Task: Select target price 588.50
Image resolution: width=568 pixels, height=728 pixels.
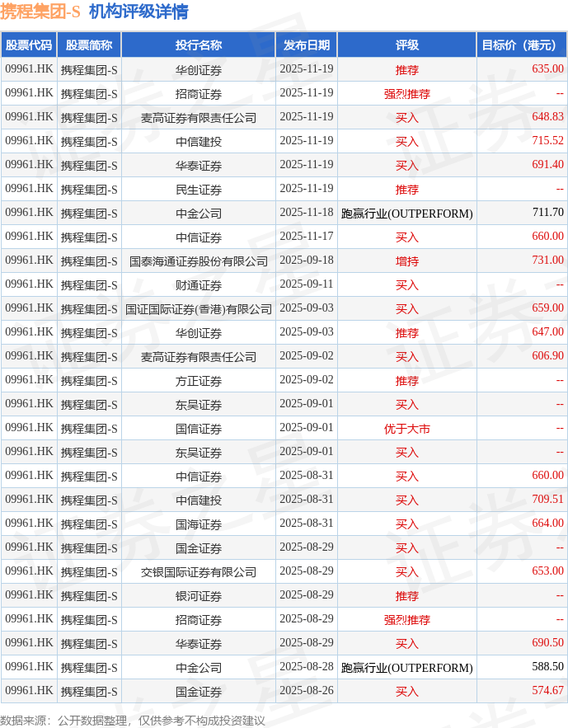Action: coord(547,666)
